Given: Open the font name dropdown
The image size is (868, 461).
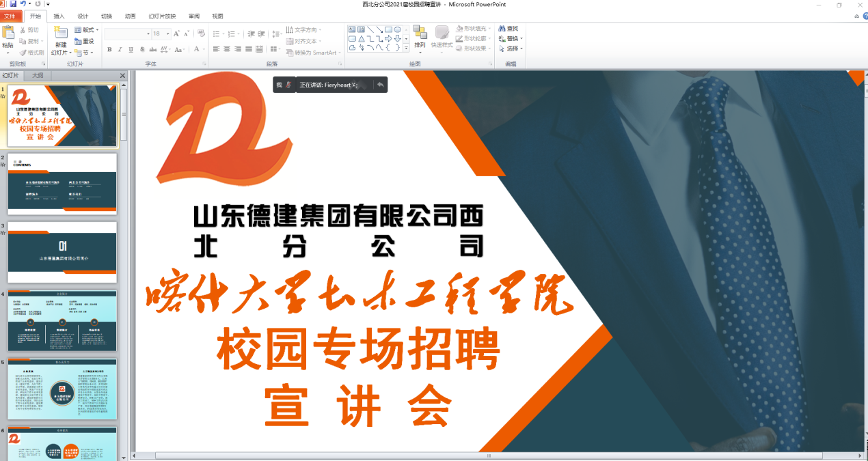Looking at the screenshot, I should [148, 33].
